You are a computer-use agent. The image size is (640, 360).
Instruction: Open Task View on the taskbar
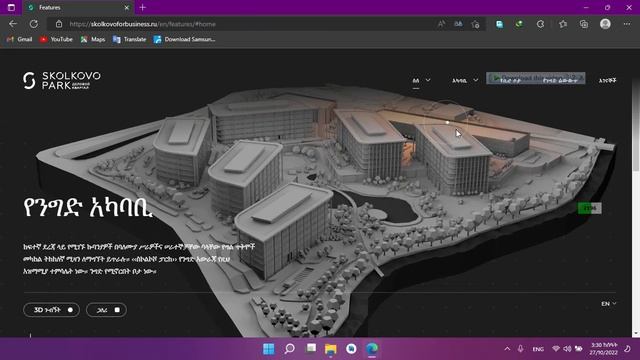pos(311,348)
